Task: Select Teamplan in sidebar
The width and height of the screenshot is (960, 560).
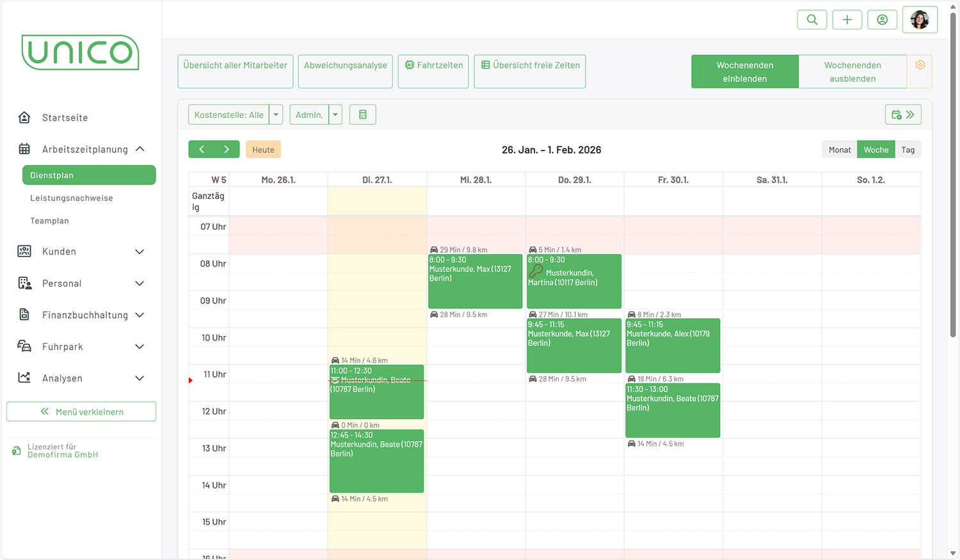Action: (49, 221)
